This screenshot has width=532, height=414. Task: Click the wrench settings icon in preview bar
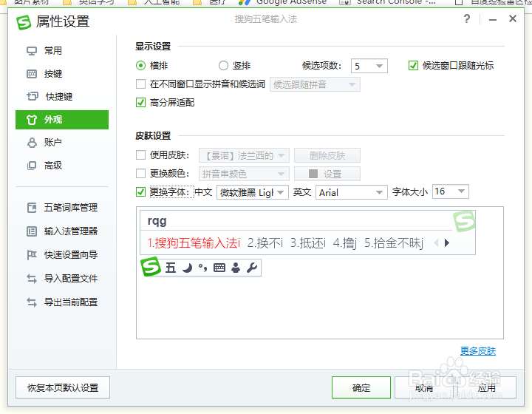click(252, 268)
